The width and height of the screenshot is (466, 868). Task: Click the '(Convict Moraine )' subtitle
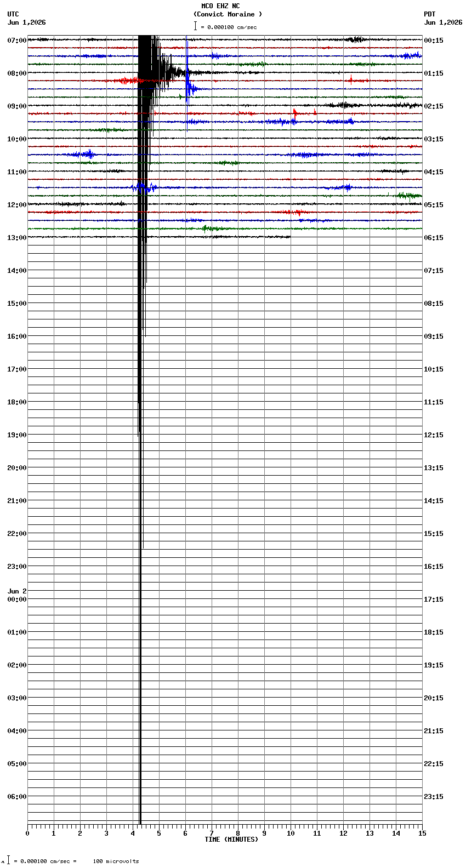(228, 14)
